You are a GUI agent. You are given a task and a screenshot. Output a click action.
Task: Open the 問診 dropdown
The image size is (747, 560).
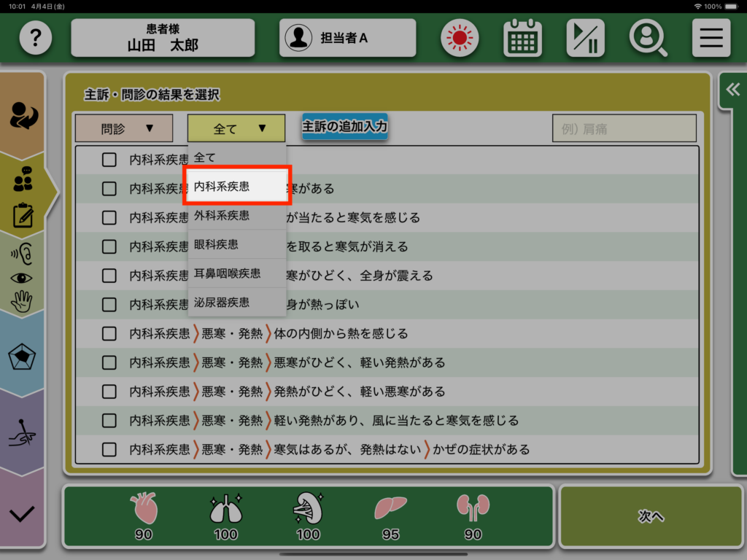pyautogui.click(x=124, y=128)
